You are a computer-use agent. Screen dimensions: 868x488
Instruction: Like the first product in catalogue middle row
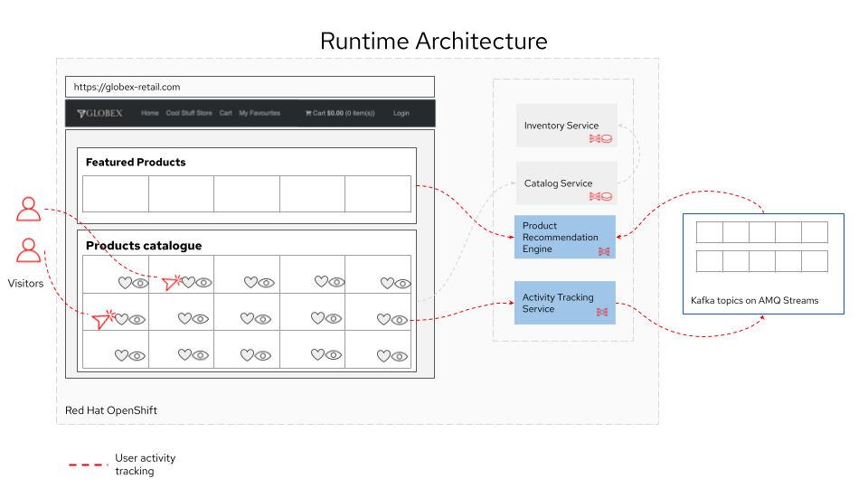[x=121, y=319]
